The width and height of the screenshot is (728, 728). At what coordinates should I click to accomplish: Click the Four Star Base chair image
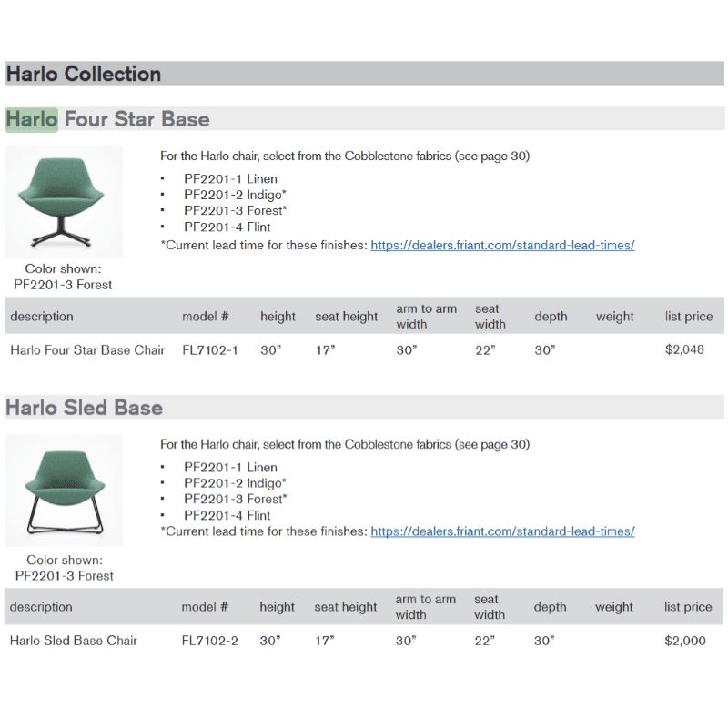[64, 202]
